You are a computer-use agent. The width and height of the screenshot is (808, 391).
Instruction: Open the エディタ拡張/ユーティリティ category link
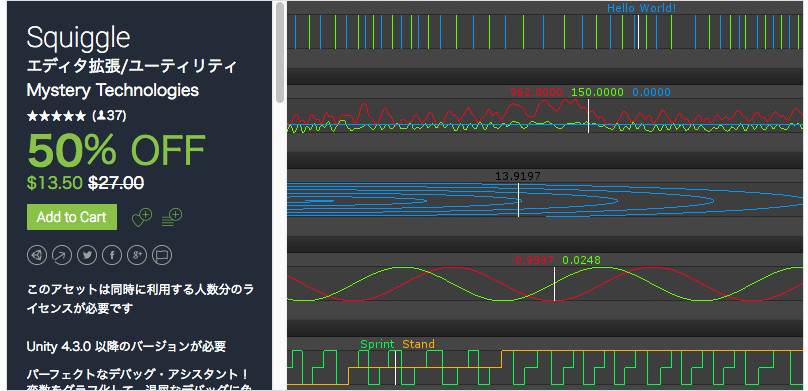[x=131, y=66]
